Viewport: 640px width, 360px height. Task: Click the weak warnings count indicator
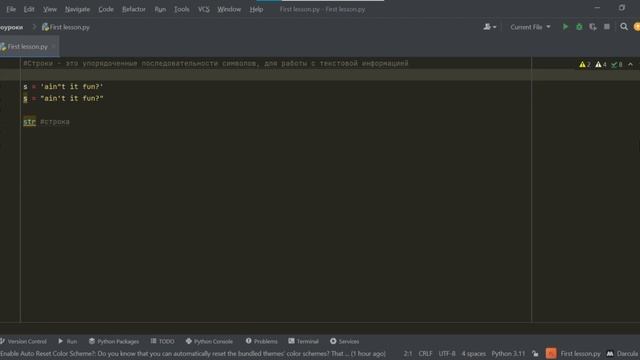[x=601, y=64]
